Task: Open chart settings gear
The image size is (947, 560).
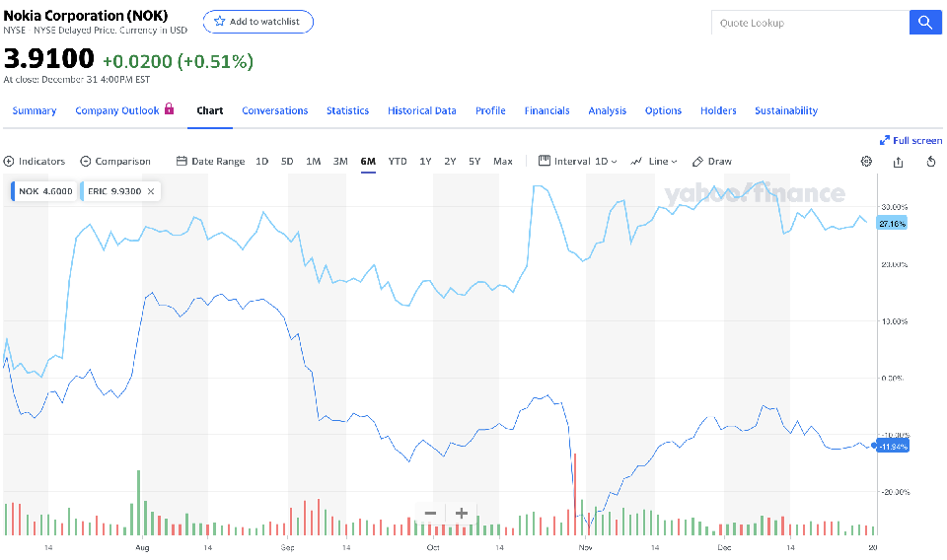Action: pos(866,162)
